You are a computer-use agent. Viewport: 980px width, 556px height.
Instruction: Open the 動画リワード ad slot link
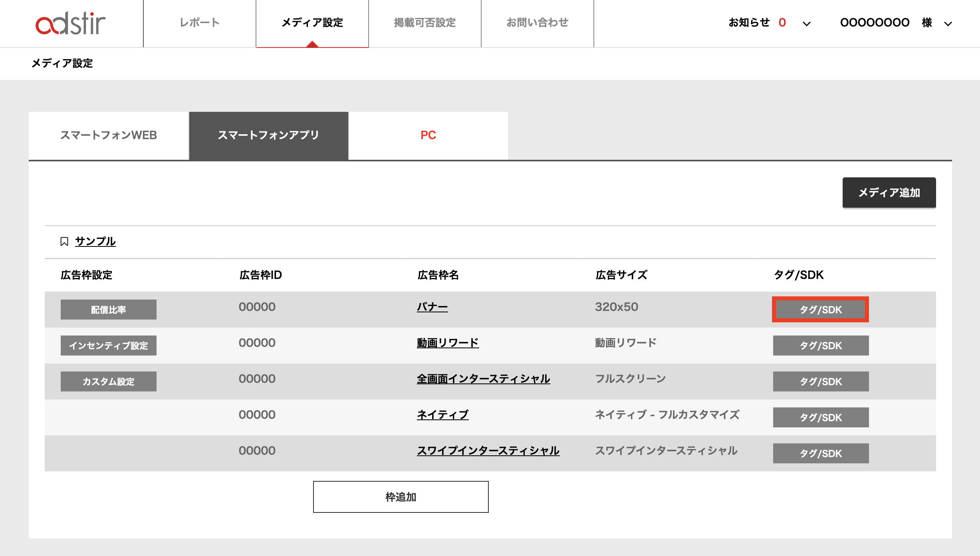(x=448, y=343)
